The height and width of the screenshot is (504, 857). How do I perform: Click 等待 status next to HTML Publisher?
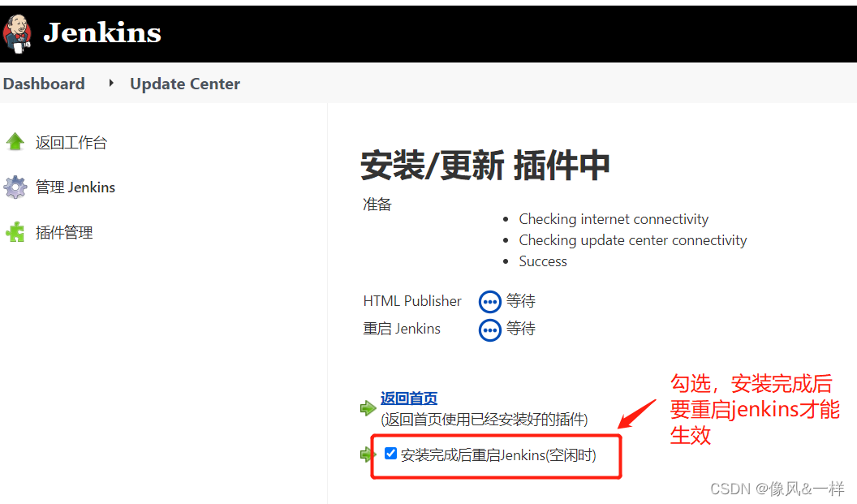[521, 300]
